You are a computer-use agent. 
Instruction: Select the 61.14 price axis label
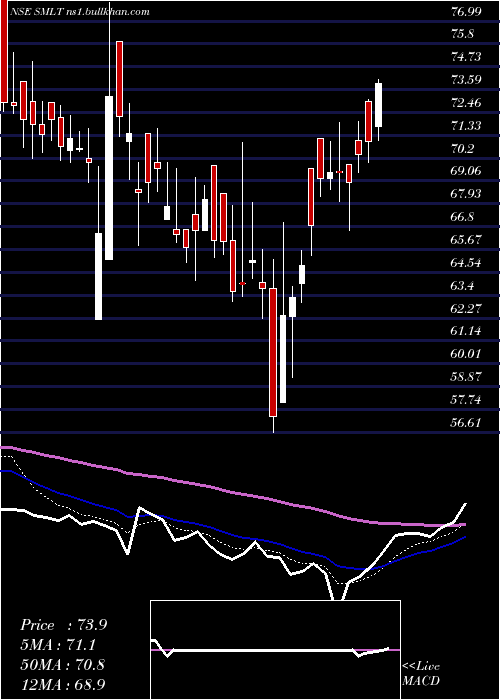click(466, 331)
